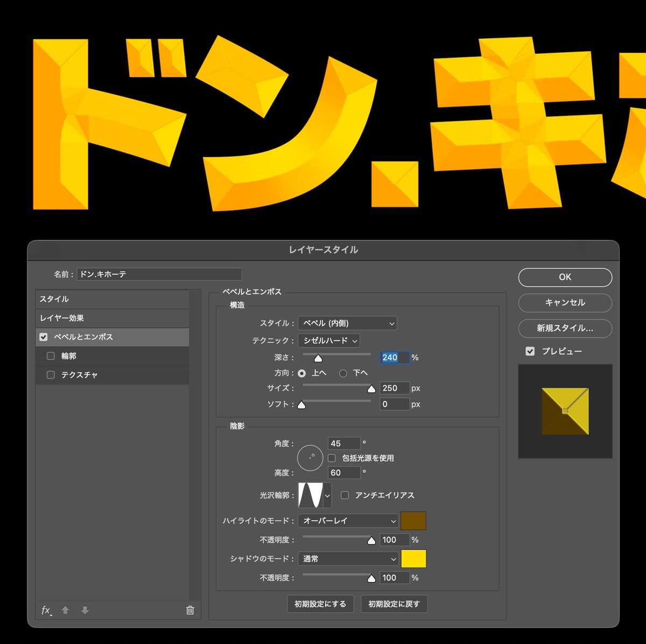Open the brown highlight color swatch

[413, 521]
